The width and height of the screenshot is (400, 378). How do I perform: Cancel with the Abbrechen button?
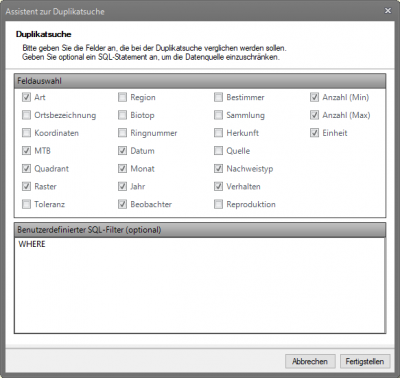[x=310, y=361]
